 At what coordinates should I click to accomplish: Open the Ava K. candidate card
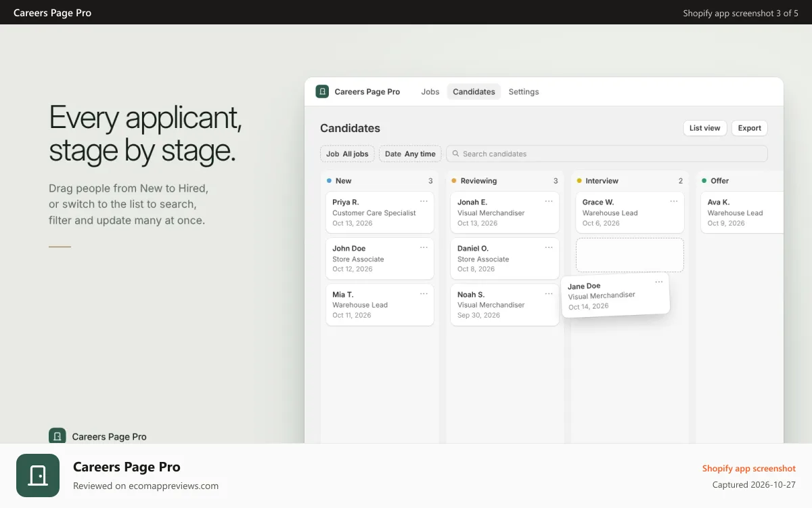pyautogui.click(x=742, y=213)
